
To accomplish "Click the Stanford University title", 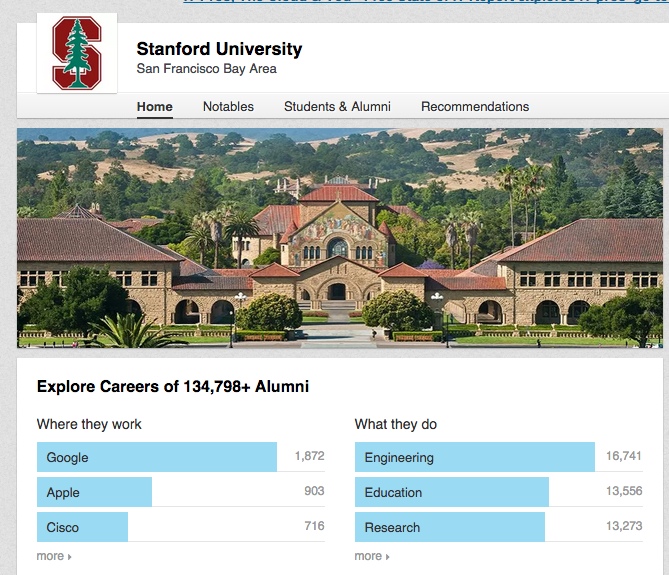I will pyautogui.click(x=219, y=49).
